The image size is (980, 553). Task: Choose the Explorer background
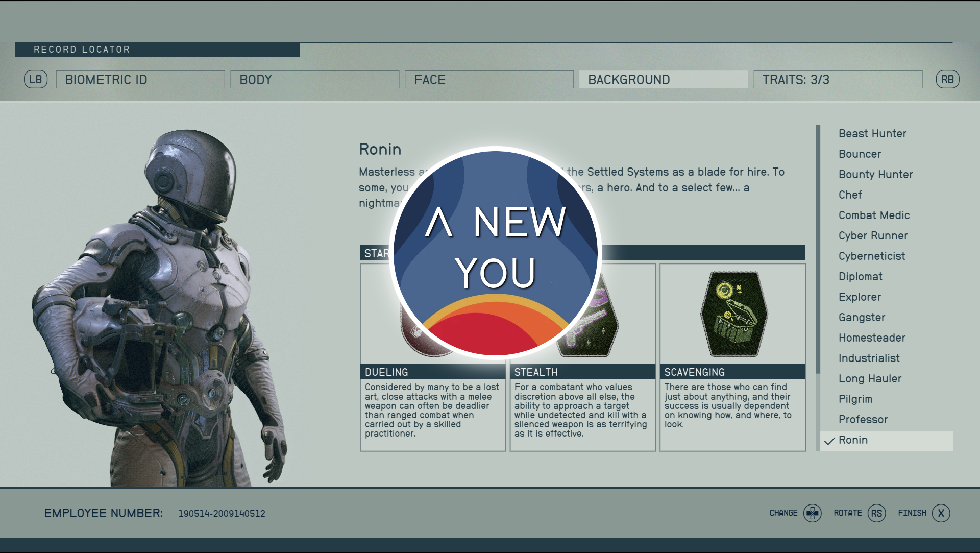click(860, 297)
